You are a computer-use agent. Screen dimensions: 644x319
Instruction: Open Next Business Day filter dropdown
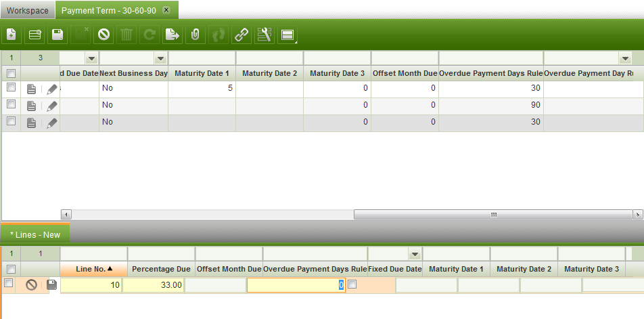tap(160, 59)
